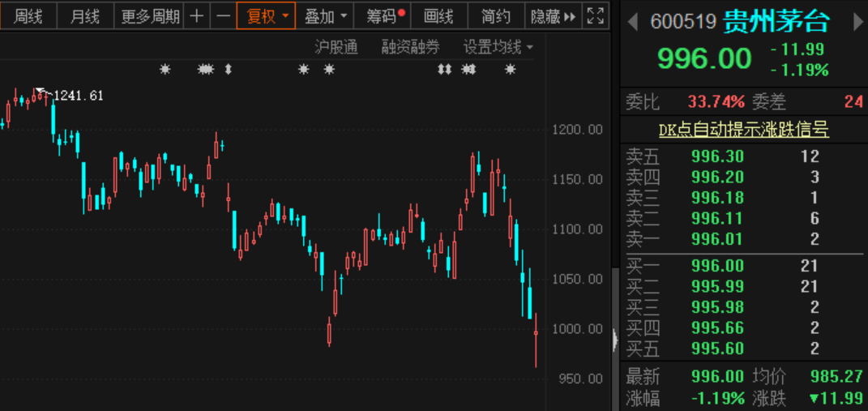Image resolution: width=868 pixels, height=411 pixels.
Task: Click the plus zoom-in chart button
Action: click(x=197, y=16)
